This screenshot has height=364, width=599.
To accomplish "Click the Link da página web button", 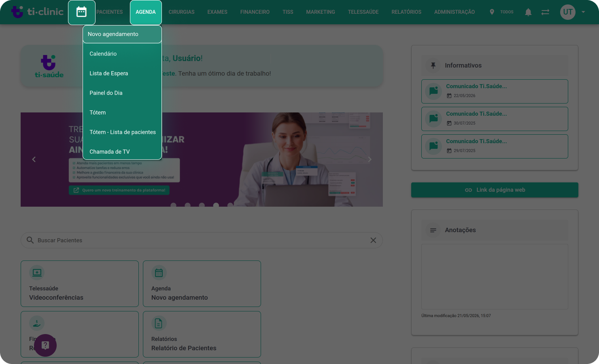I will (495, 190).
